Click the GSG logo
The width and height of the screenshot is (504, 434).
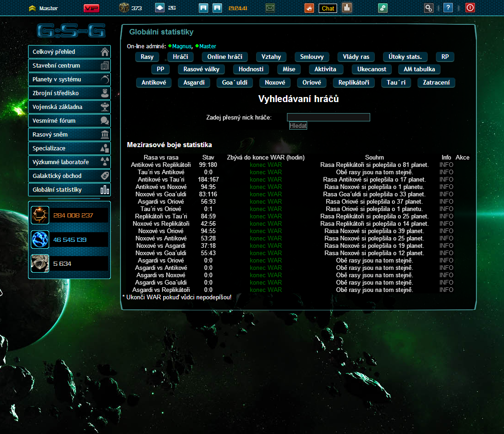pos(71,31)
